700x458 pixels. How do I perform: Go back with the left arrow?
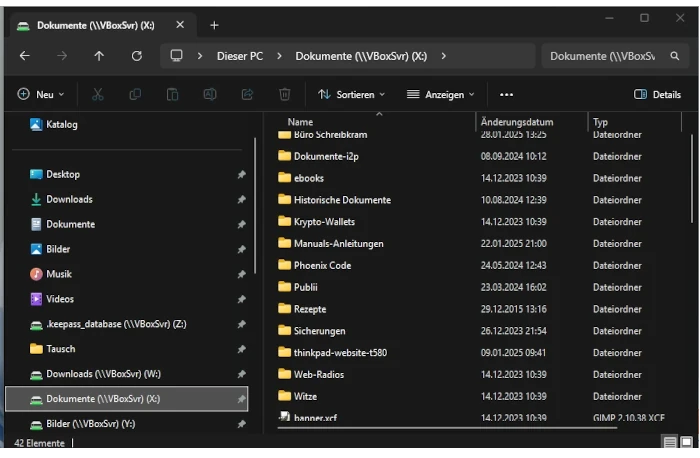(25, 56)
